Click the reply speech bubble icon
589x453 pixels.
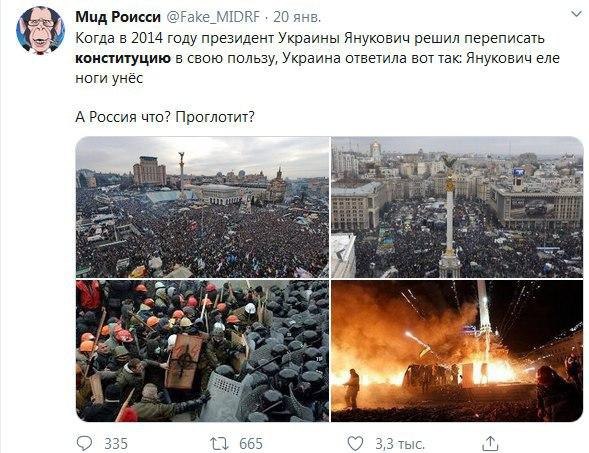pyautogui.click(x=84, y=443)
